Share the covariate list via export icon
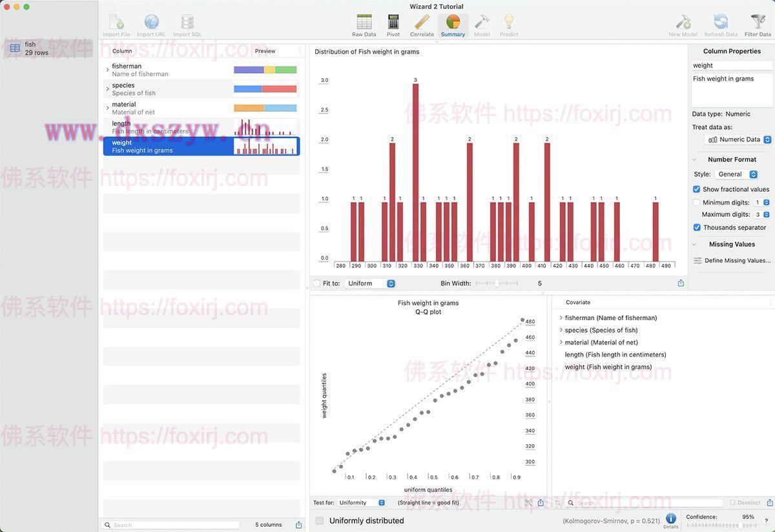Image resolution: width=775 pixels, height=532 pixels. point(770,503)
